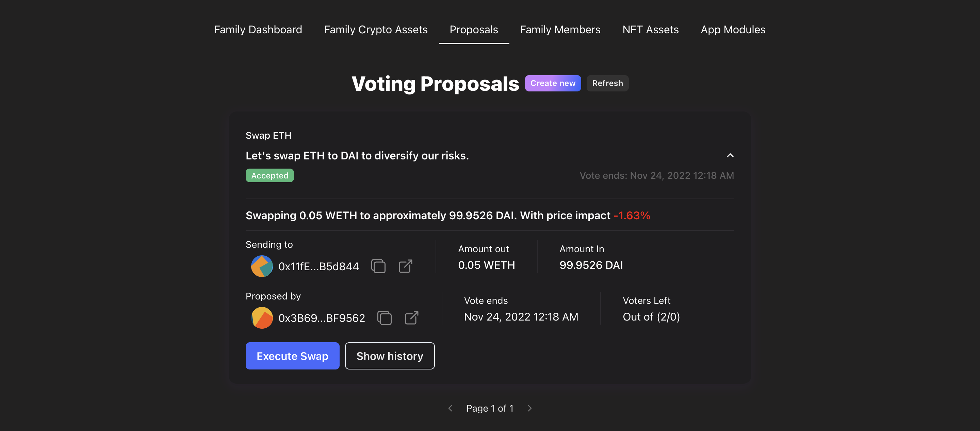Copy the Proposed by address 0x3B69...BF9562
The image size is (980, 431).
coord(384,318)
